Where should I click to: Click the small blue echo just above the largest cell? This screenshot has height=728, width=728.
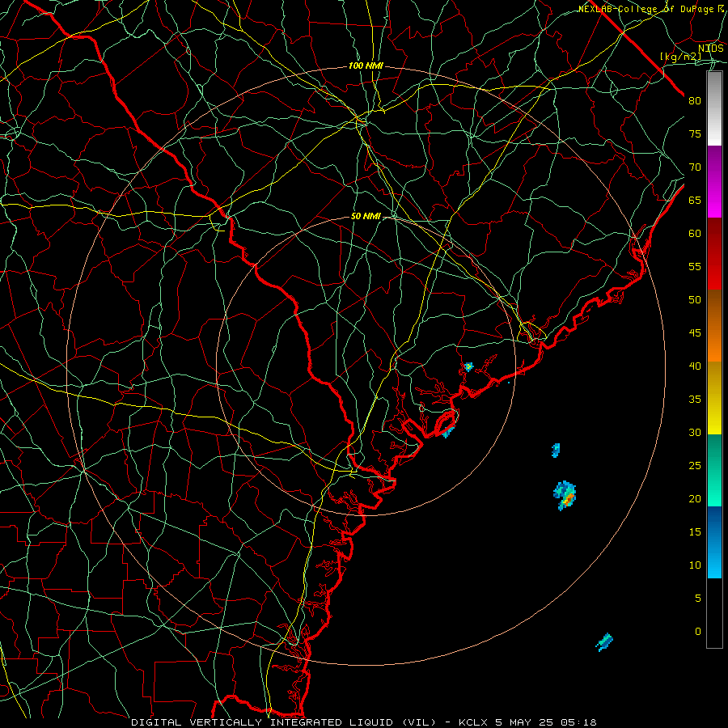[556, 450]
